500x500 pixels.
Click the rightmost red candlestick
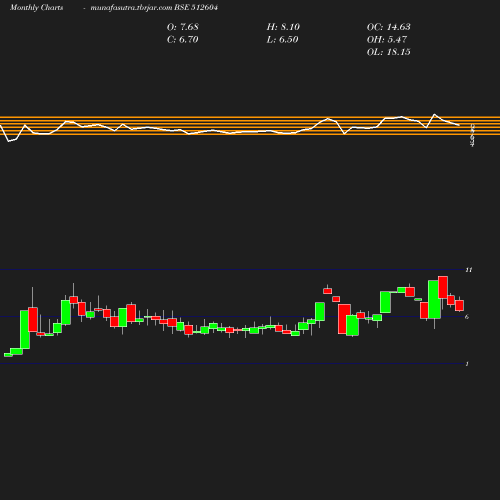click(460, 305)
